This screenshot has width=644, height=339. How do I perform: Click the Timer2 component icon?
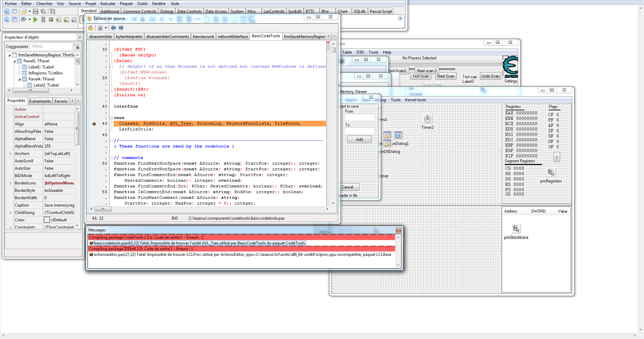click(x=427, y=119)
